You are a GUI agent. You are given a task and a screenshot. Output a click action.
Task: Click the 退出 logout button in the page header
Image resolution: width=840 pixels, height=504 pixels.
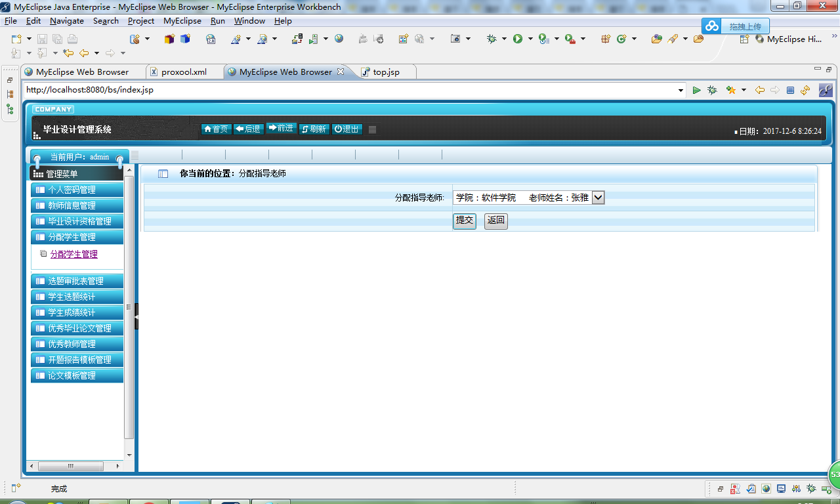click(346, 129)
